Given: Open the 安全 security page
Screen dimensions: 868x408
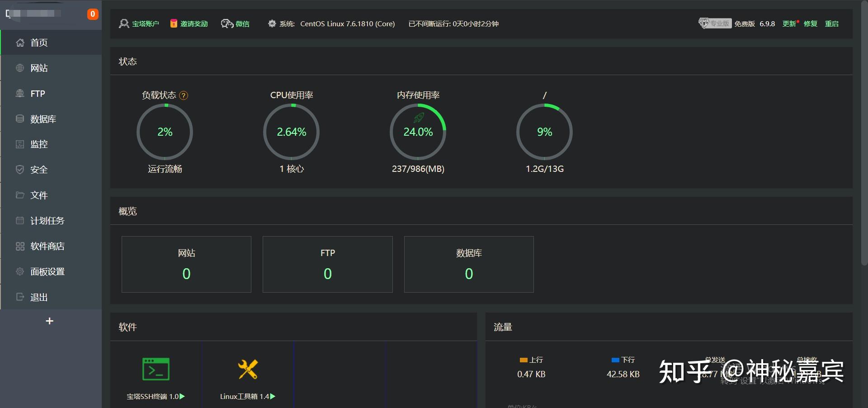Looking at the screenshot, I should pyautogui.click(x=51, y=170).
